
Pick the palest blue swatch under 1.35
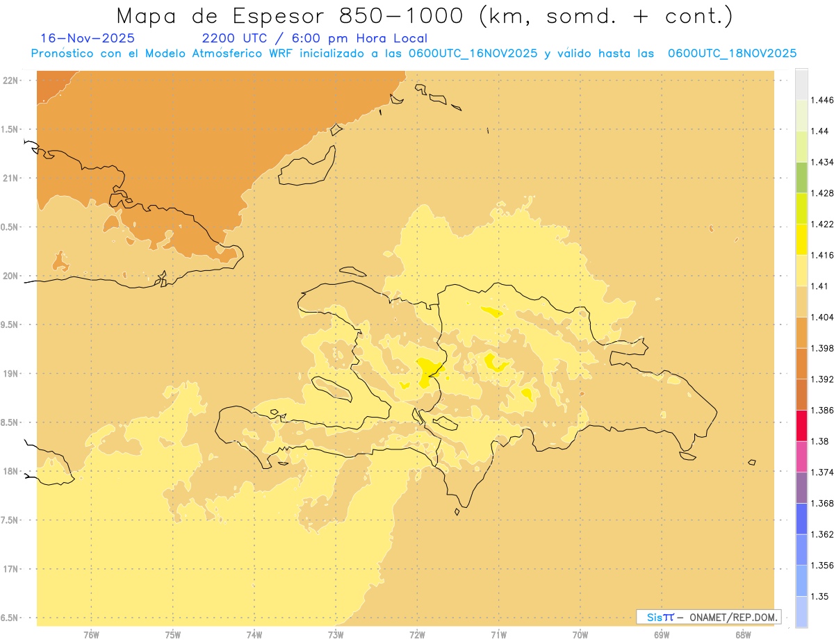pyautogui.click(x=801, y=612)
